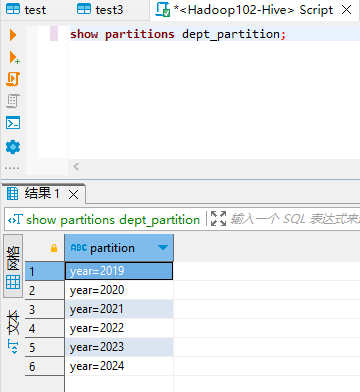
Task: Expand the hidden toolbar items dots
Action: pyautogui.click(x=12, y=168)
